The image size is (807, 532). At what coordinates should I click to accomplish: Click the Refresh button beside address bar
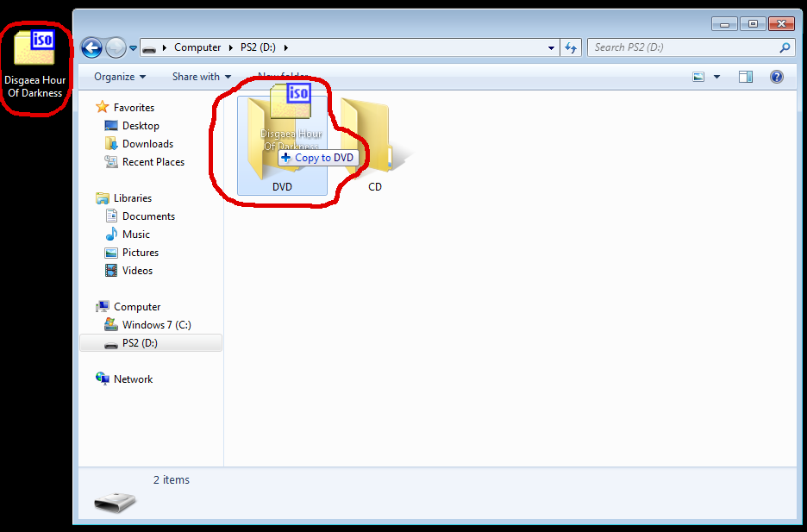tap(571, 48)
